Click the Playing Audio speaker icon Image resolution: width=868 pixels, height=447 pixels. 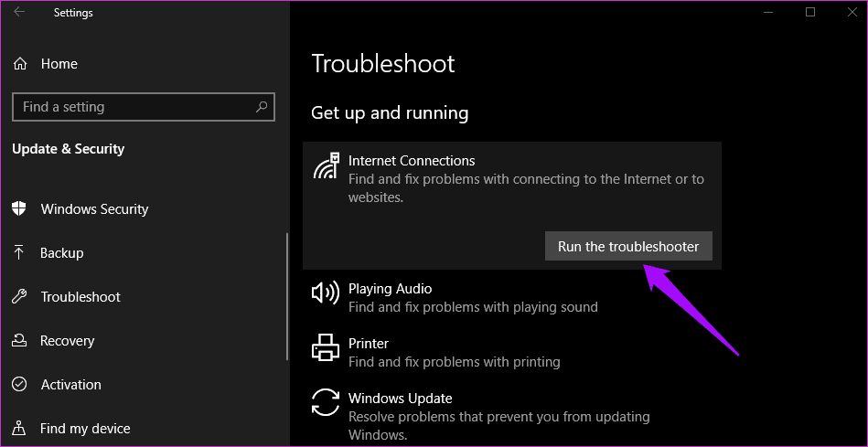click(x=326, y=293)
